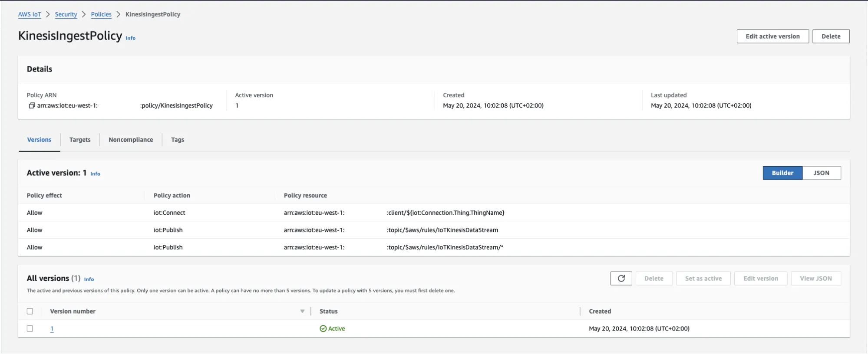Switch to Builder policy view
Viewport: 868px width, 354px height.
tap(782, 173)
